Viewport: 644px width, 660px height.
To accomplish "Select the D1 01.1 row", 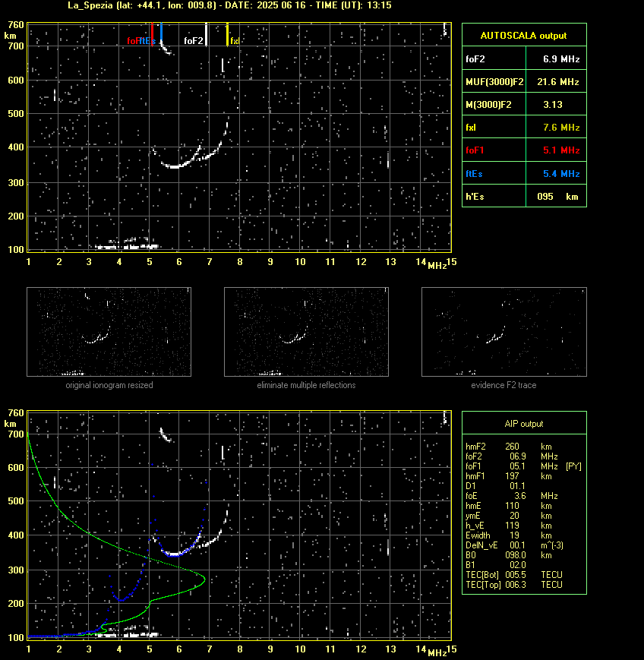I will pos(495,486).
